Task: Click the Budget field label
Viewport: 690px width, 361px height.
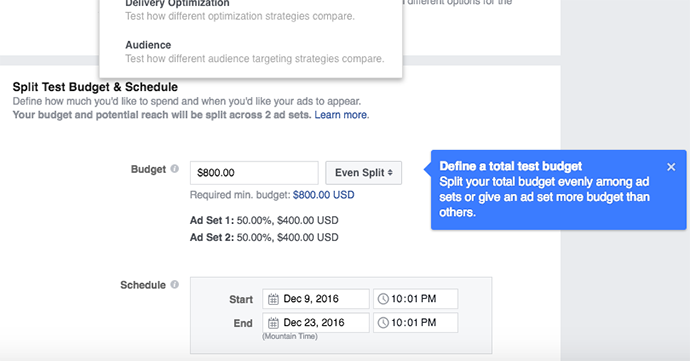Action: point(148,169)
